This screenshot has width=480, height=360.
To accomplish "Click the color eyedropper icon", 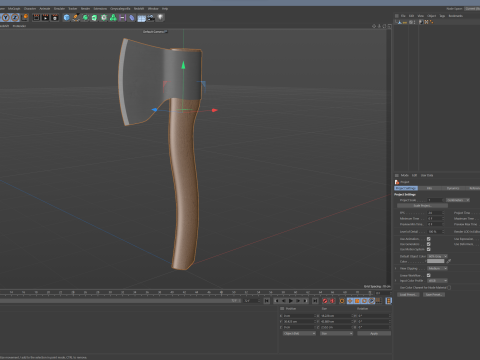I will [x=449, y=261].
